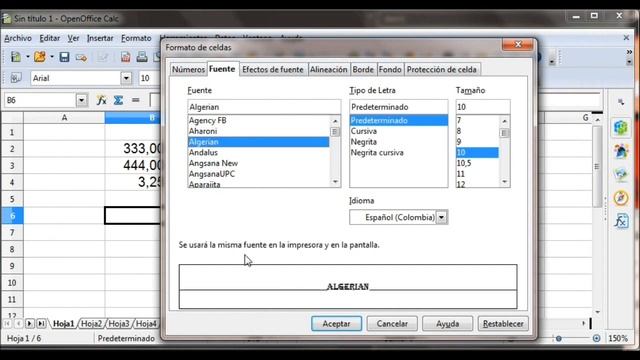The width and height of the screenshot is (640, 360).
Task: Click the Open document folder icon
Action: point(40,57)
